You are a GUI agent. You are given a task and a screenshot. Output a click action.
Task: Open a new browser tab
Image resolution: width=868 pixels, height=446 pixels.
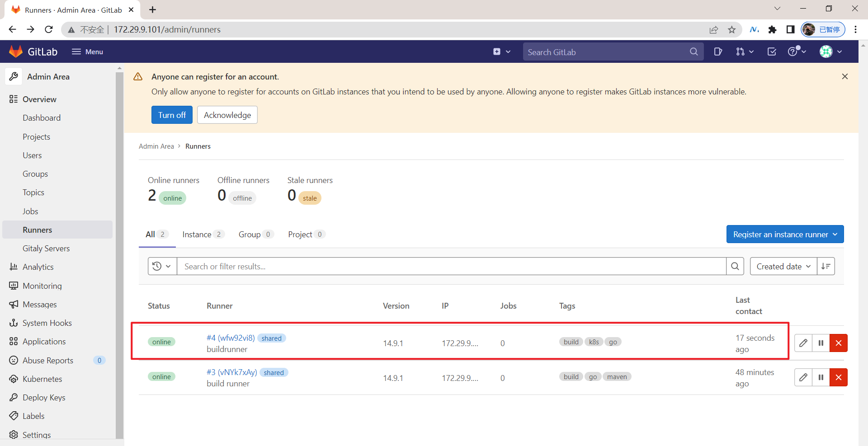click(x=153, y=9)
